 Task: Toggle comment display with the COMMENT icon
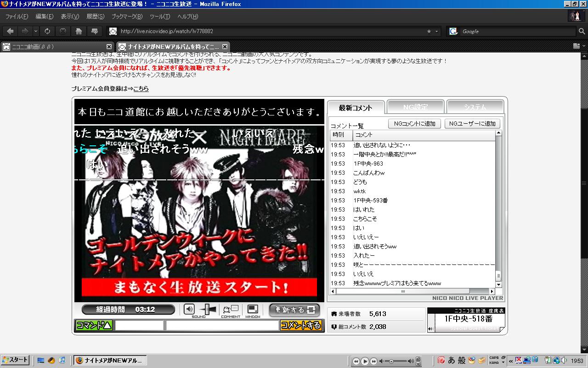pos(231,309)
